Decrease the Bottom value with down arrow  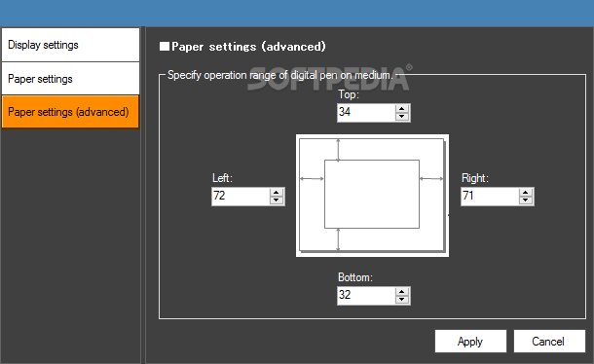point(402,300)
